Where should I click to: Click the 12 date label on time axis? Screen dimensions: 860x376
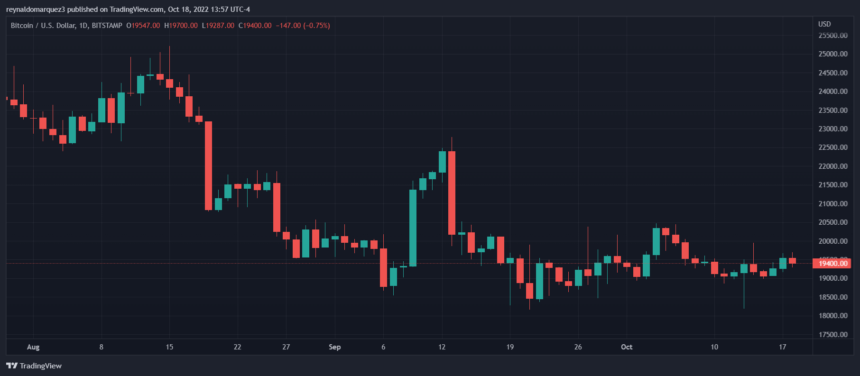(442, 347)
